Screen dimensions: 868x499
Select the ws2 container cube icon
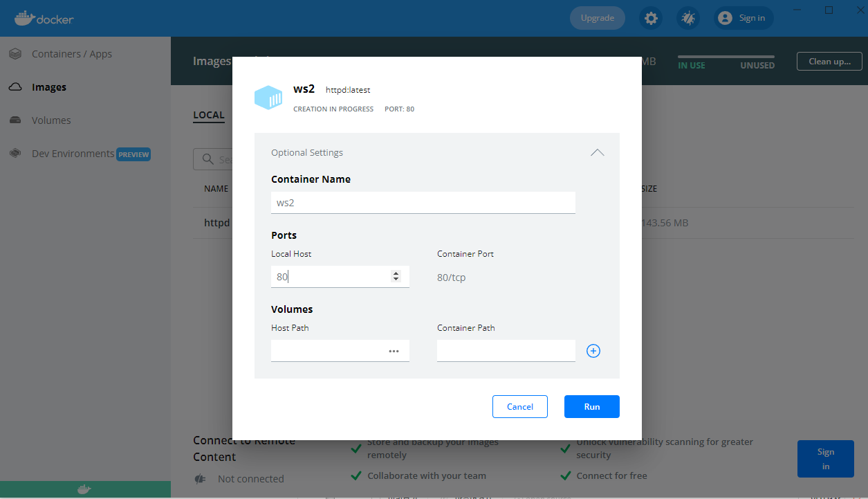268,98
